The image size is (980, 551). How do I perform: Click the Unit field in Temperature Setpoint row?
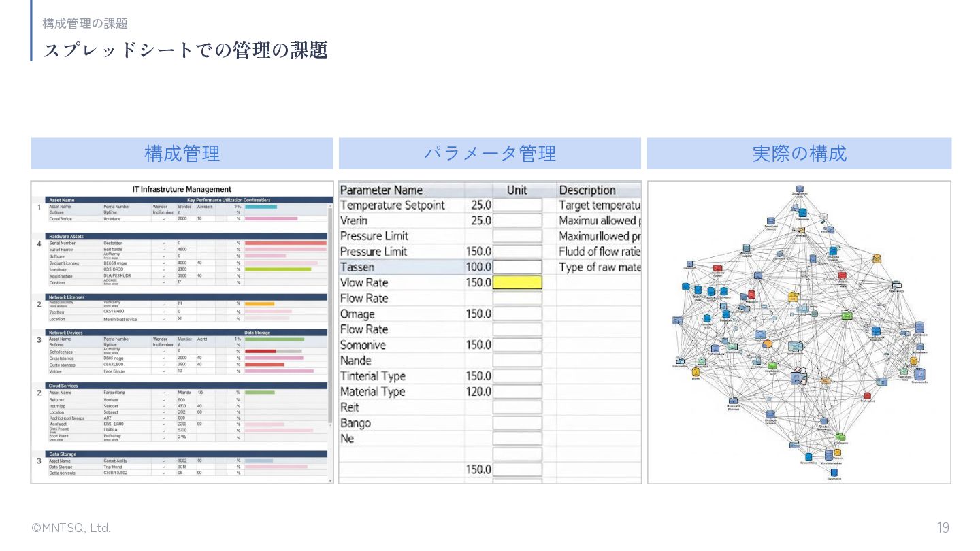pyautogui.click(x=517, y=205)
